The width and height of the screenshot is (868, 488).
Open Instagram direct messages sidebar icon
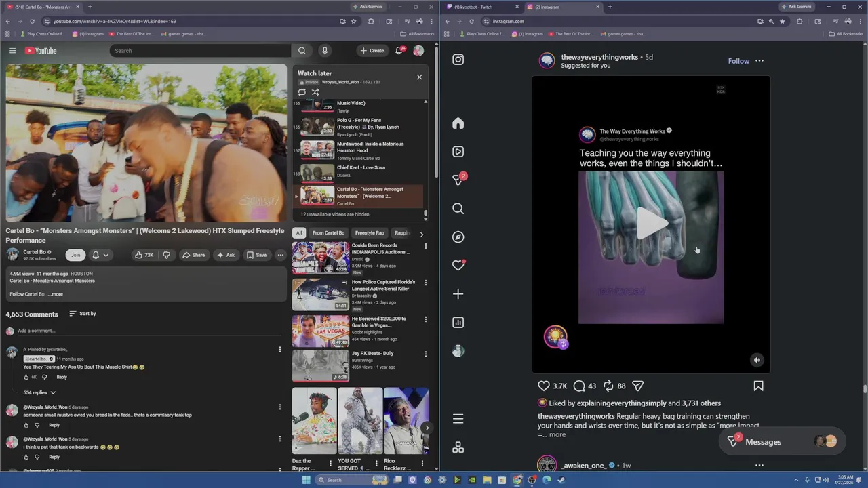tap(458, 180)
